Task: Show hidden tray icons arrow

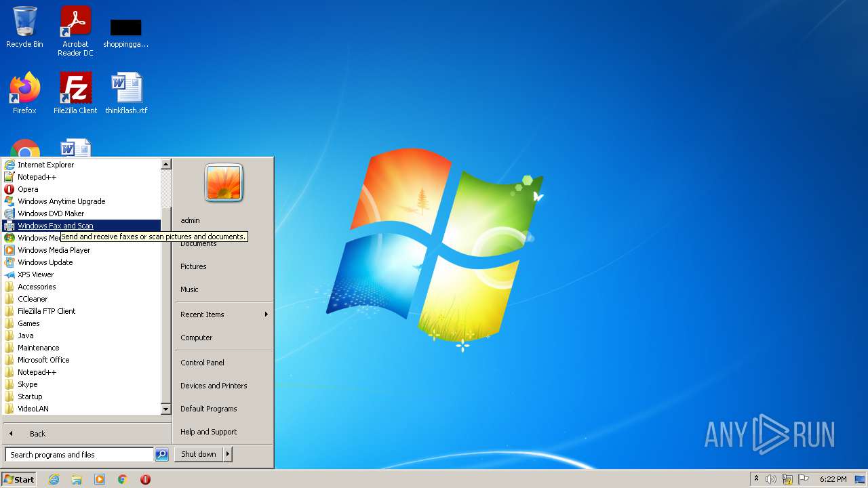Action: (x=756, y=479)
